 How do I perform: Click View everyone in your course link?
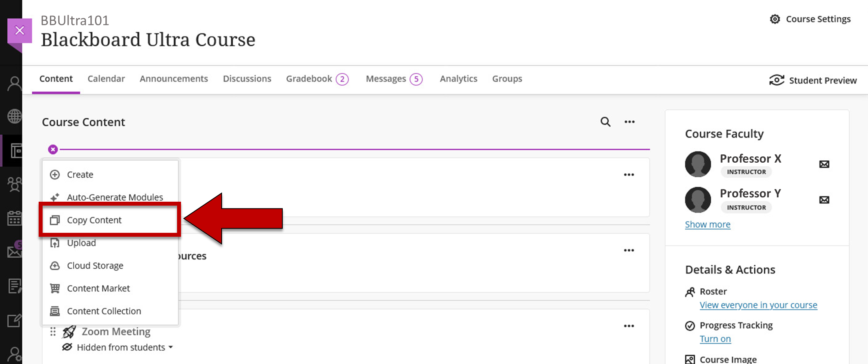(x=758, y=305)
